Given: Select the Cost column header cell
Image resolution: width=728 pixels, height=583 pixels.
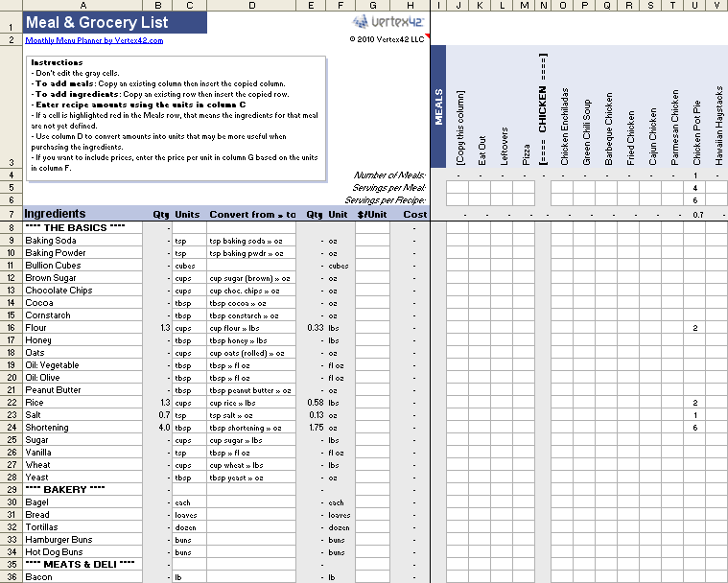Looking at the screenshot, I should 412,214.
